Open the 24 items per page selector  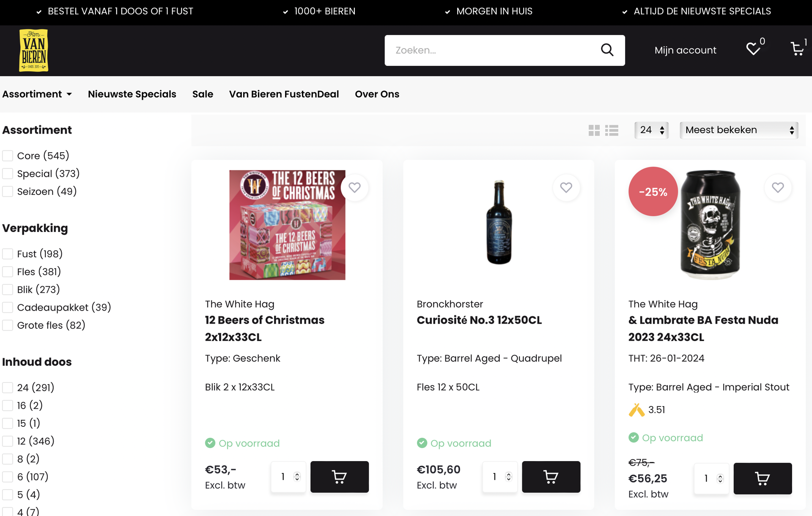651,130
